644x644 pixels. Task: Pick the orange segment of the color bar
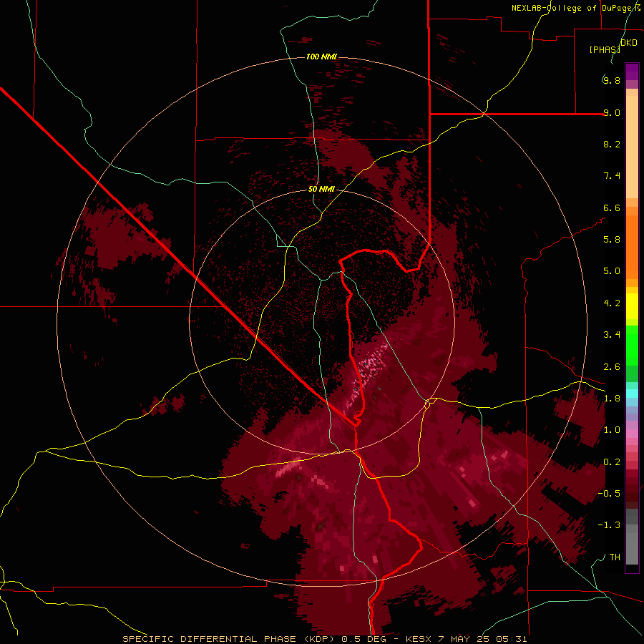pos(632,246)
